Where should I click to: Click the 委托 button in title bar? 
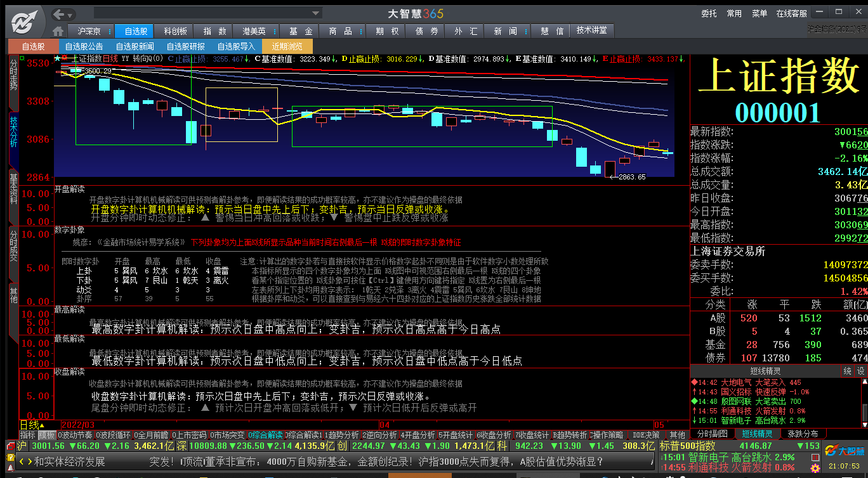click(709, 13)
